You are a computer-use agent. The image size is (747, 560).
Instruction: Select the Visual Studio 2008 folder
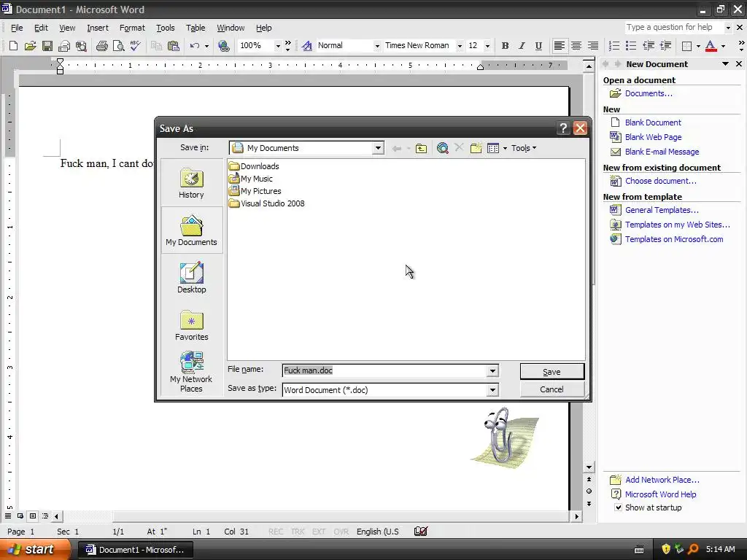[x=266, y=203]
